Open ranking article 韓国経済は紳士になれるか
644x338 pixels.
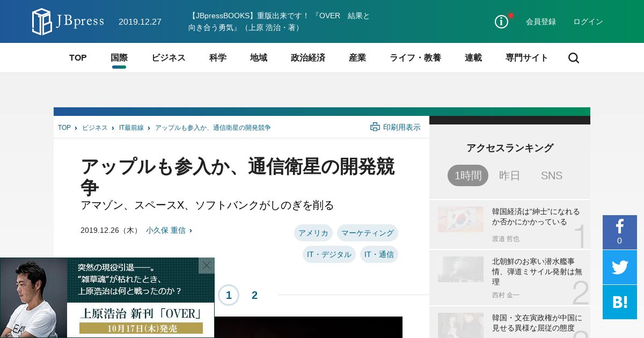coord(536,217)
